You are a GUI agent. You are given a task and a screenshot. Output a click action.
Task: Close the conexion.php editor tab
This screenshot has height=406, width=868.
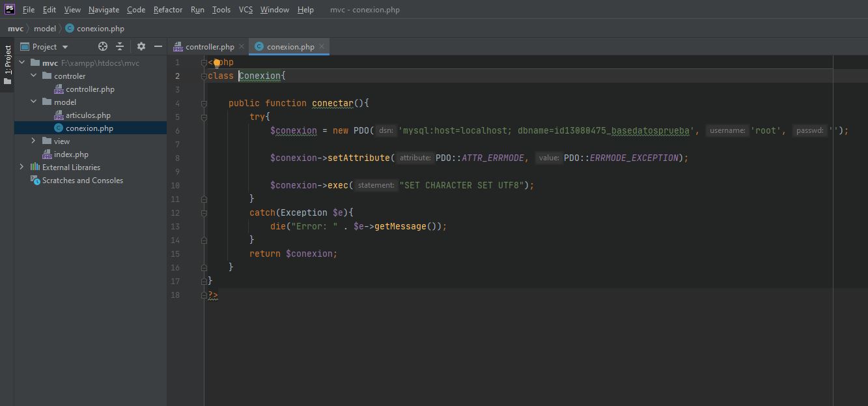pyautogui.click(x=322, y=46)
